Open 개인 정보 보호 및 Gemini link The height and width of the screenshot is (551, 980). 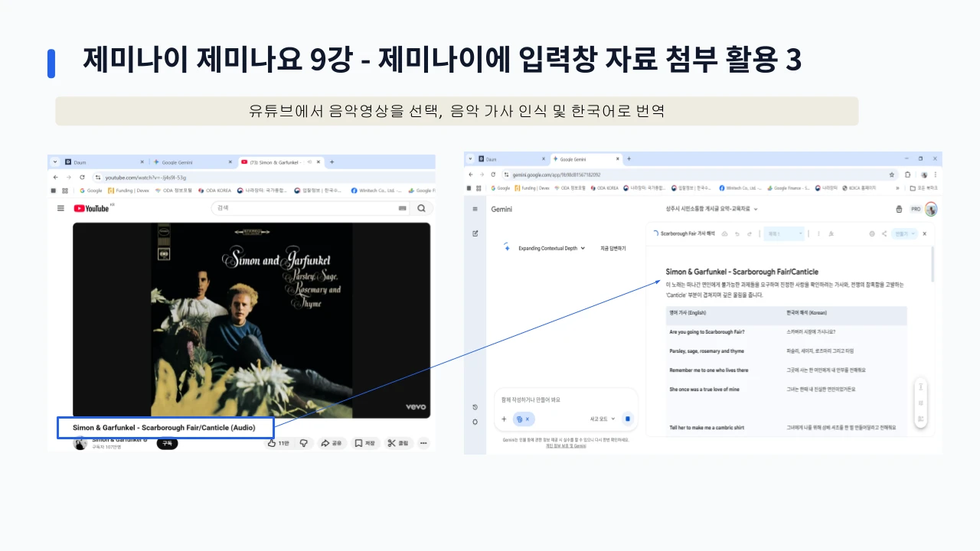pos(566,445)
